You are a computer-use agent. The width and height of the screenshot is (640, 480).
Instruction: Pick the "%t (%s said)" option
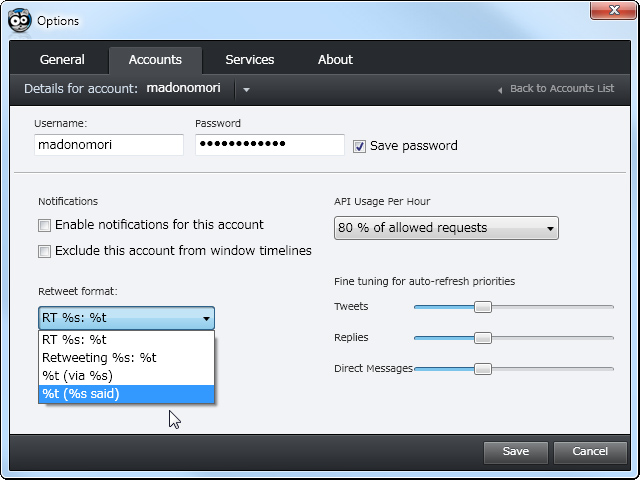point(81,394)
